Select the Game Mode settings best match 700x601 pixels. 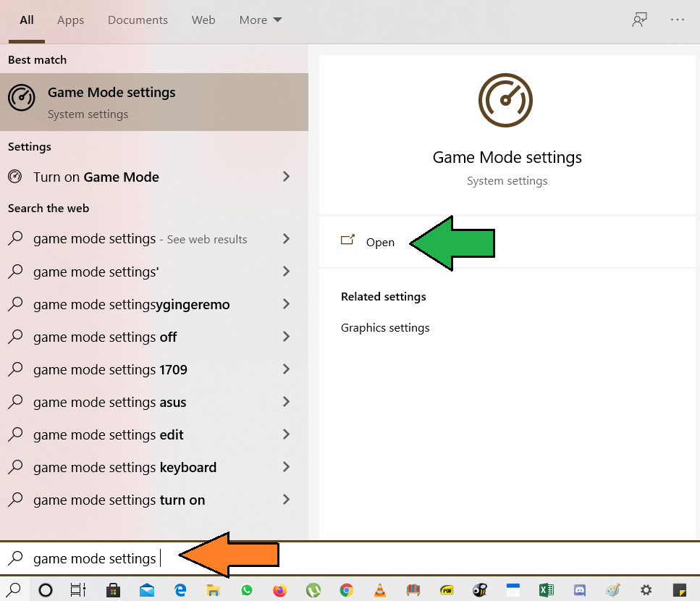tap(154, 102)
